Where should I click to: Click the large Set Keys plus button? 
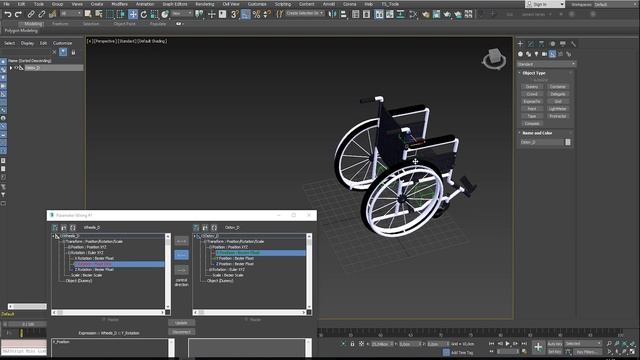tap(538, 347)
